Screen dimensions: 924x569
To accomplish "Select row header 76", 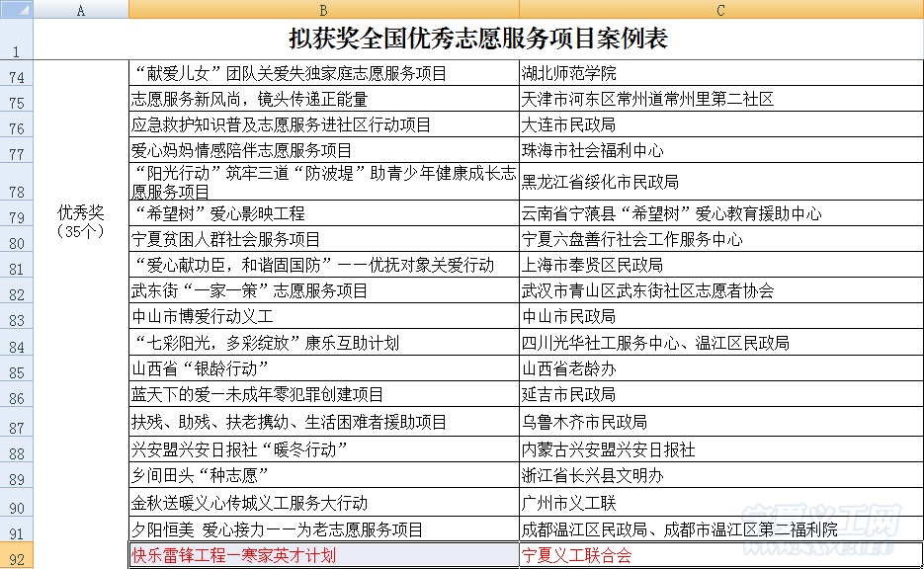I will pos(17,124).
